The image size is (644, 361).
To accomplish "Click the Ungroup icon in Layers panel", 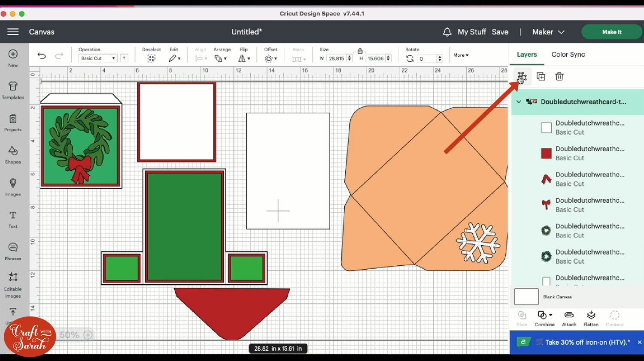I will (x=522, y=77).
